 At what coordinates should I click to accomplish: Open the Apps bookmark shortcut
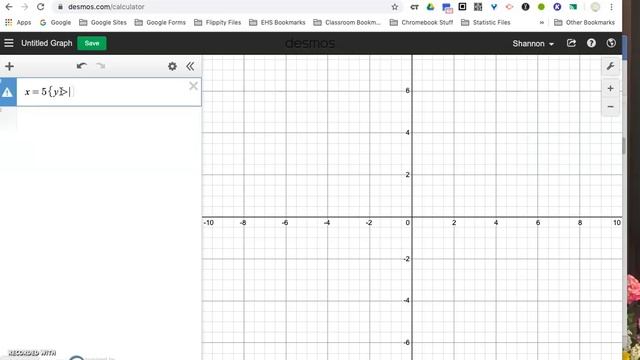[18, 22]
